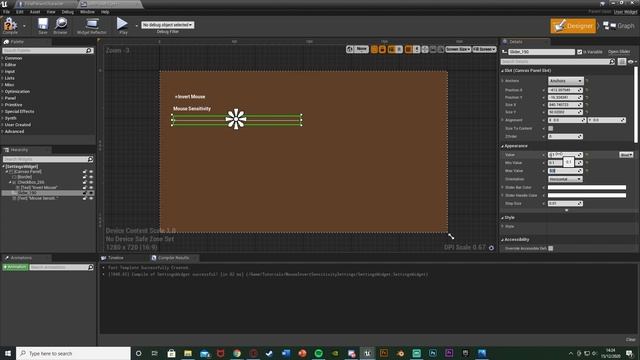Open Slider Handle Color swatch
Viewport: 640px width, 360px height.
coord(587,196)
